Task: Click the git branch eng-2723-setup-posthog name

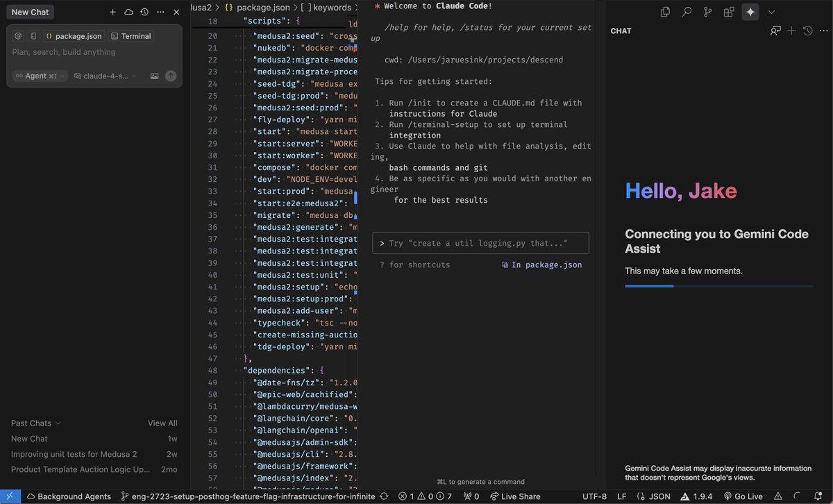Action: 248,496
